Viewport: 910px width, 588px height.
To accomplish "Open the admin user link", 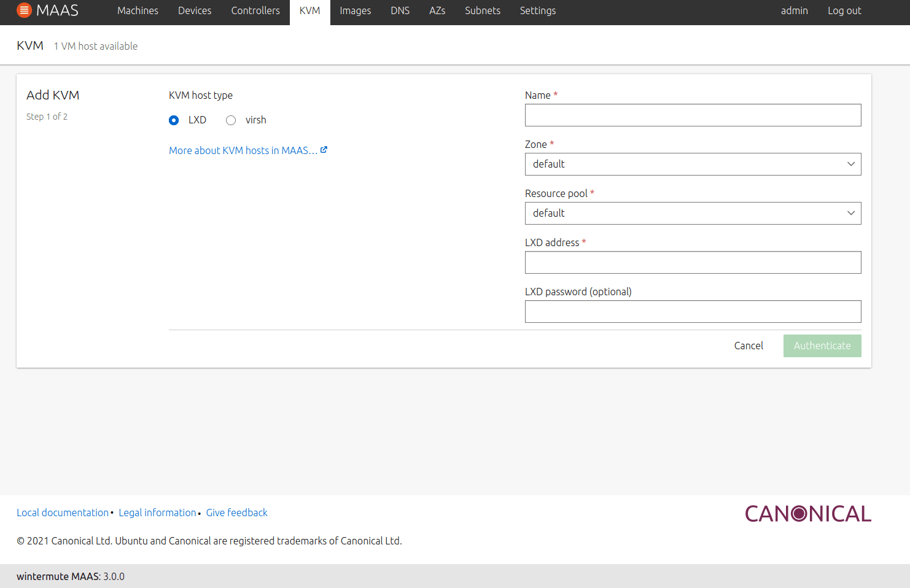I will click(795, 11).
